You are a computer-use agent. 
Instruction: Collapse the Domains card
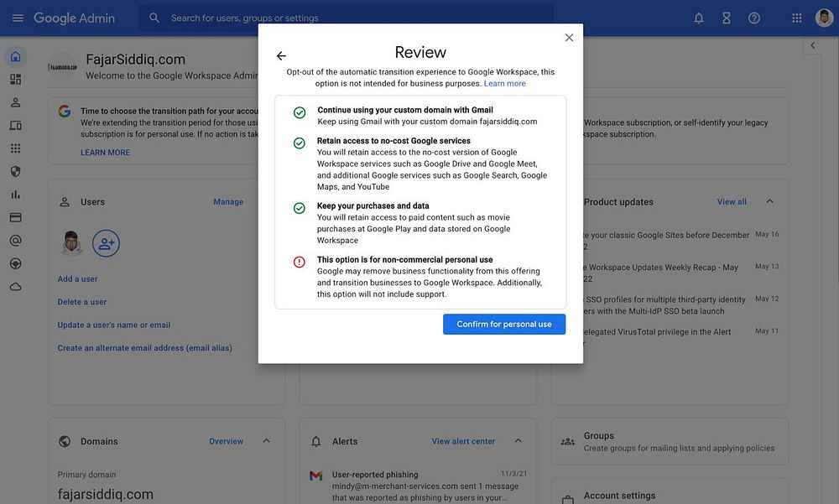tap(267, 441)
